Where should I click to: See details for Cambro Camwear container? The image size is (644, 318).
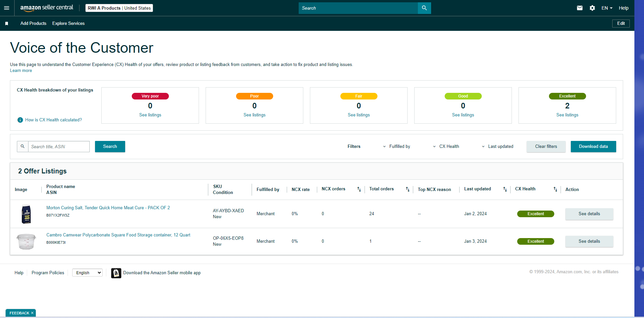coord(589,241)
